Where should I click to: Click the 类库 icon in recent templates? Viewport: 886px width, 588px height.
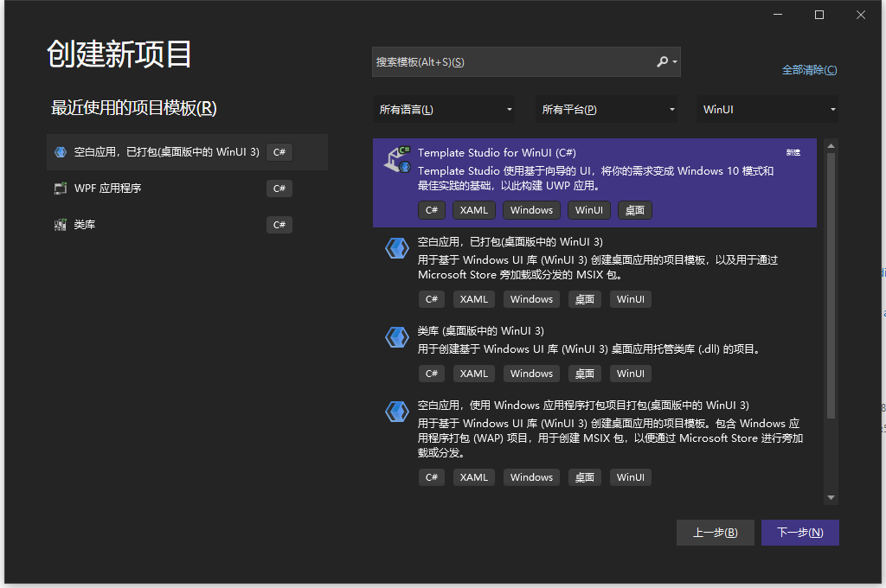coord(60,225)
